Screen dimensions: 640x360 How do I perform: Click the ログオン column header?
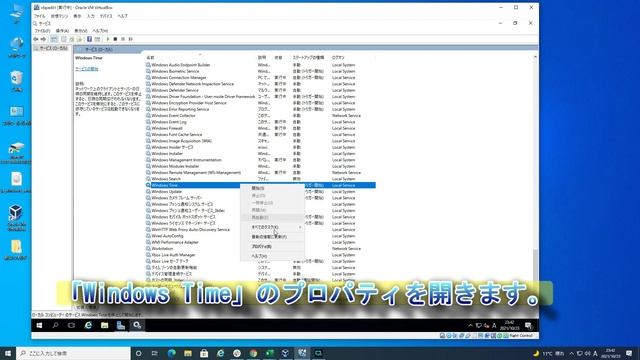[338, 58]
